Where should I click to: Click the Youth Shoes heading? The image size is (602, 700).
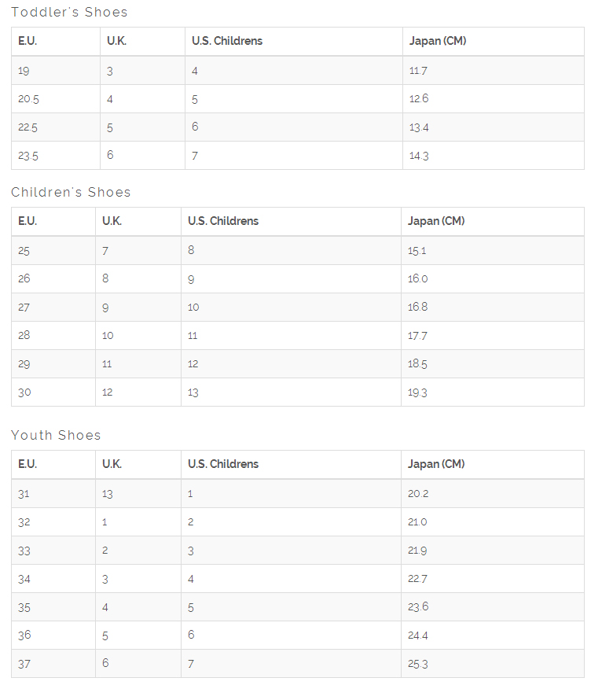pyautogui.click(x=56, y=436)
